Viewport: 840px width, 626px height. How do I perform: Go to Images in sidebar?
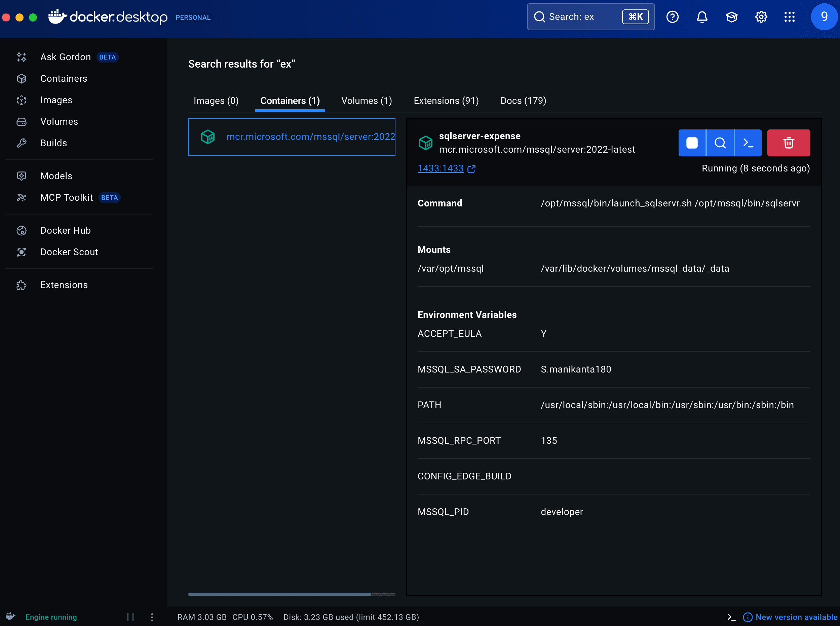point(80,100)
